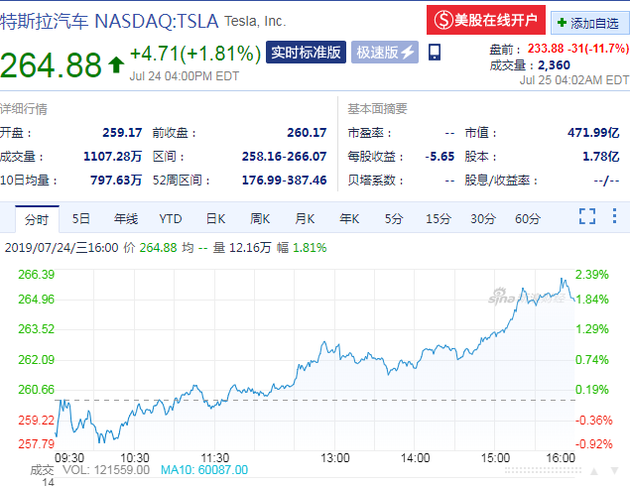This screenshot has width=630, height=486.
Task: Click the volume value 1107.28万
Action: click(112, 156)
